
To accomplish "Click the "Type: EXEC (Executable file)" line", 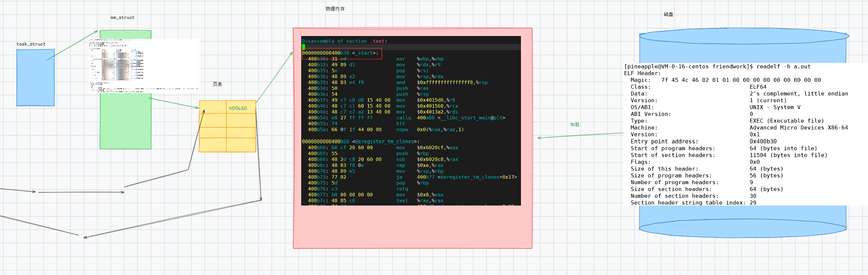I will click(727, 121).
